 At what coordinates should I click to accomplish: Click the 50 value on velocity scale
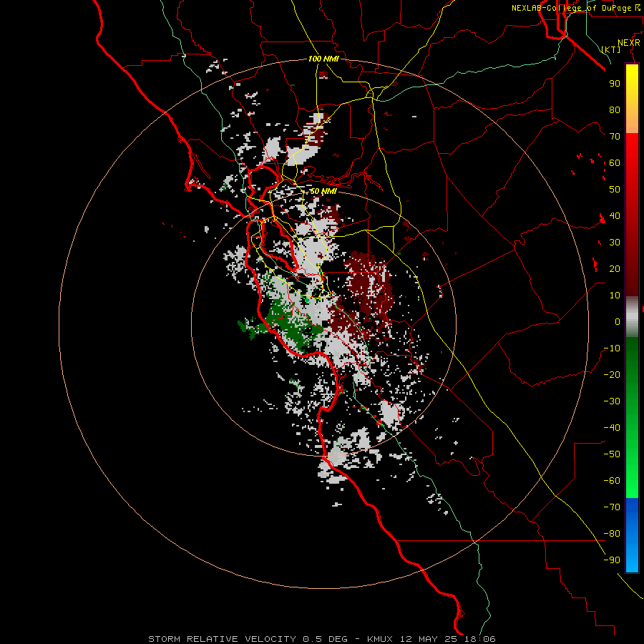[615, 190]
